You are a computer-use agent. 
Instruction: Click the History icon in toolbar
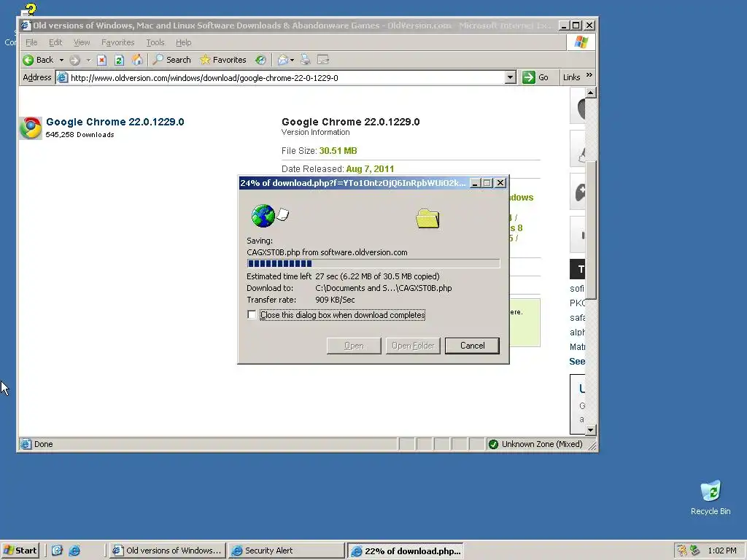260,60
